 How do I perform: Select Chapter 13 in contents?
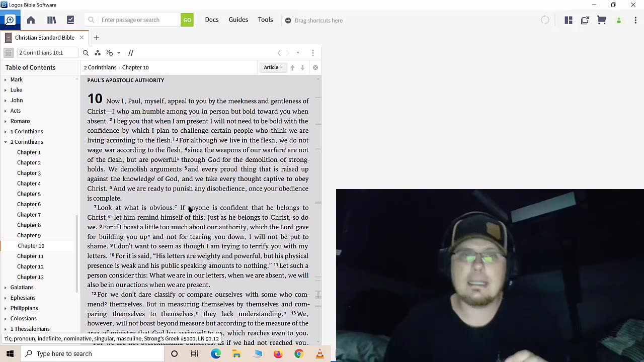click(x=30, y=277)
